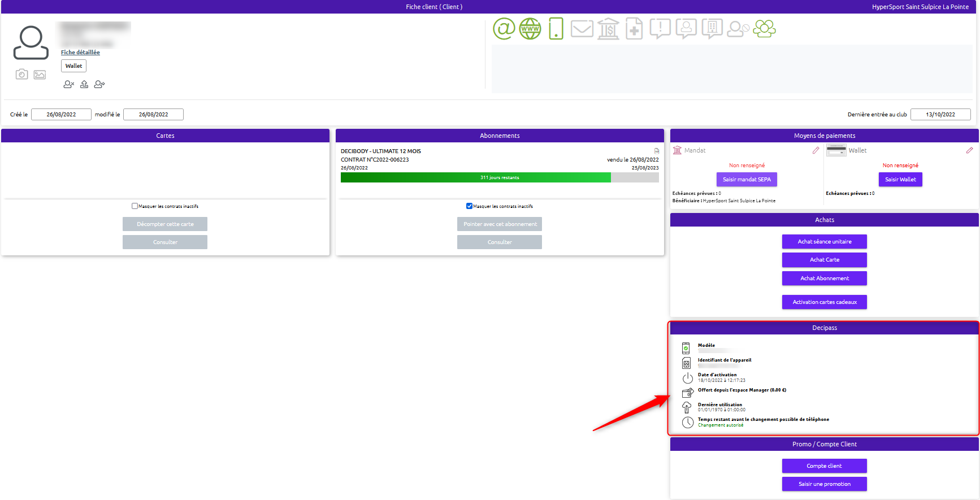This screenshot has width=980, height=500.
Task: Click the green '311 jours restants' progress bar
Action: (x=475, y=177)
